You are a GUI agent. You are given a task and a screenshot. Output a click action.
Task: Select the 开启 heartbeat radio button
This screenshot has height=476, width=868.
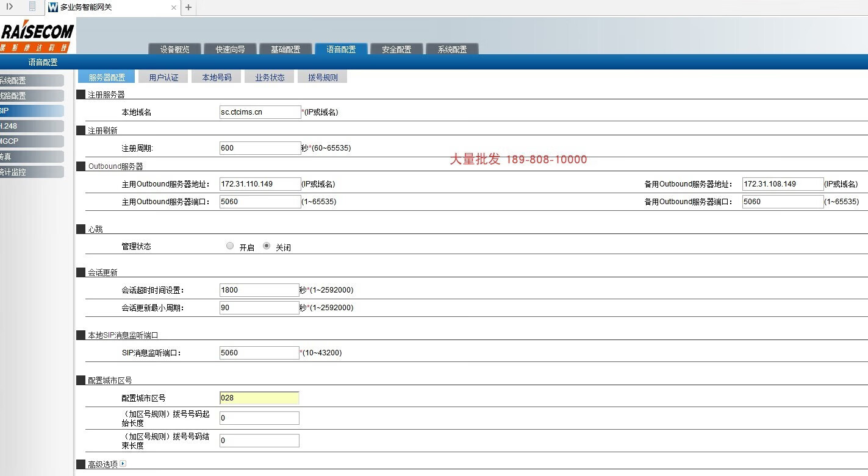(230, 246)
